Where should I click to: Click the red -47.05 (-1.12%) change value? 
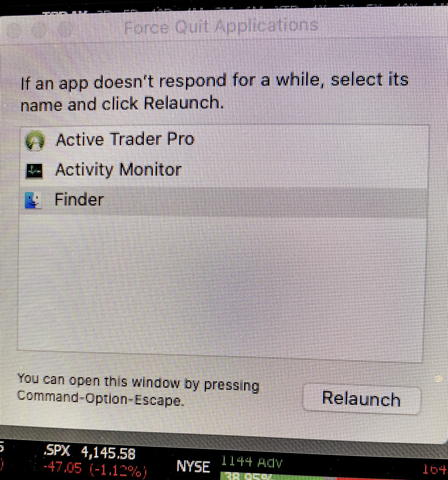click(95, 469)
